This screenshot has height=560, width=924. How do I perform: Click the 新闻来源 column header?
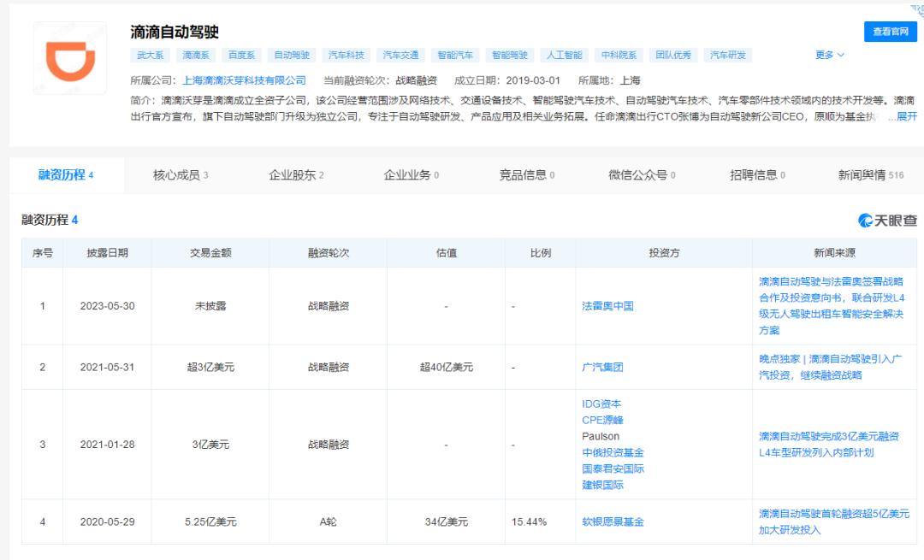(x=834, y=252)
